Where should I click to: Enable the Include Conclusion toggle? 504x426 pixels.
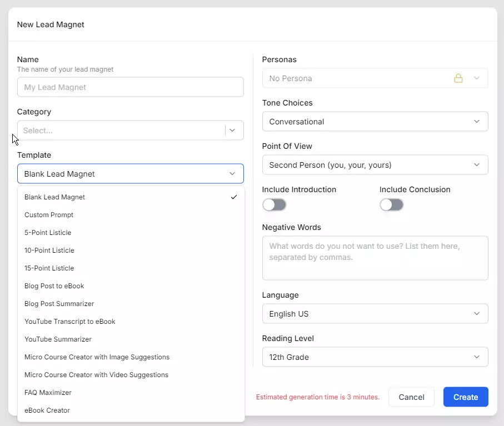(x=392, y=205)
